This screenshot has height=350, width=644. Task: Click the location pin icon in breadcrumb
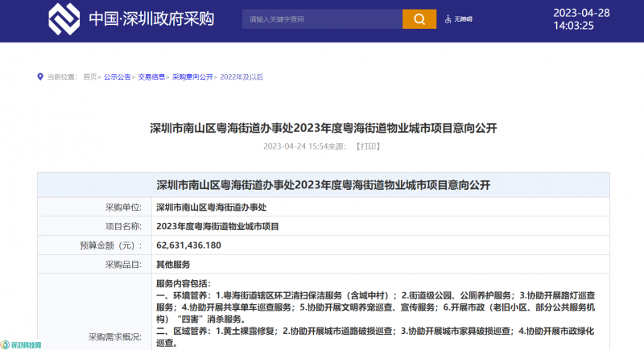[x=40, y=77]
